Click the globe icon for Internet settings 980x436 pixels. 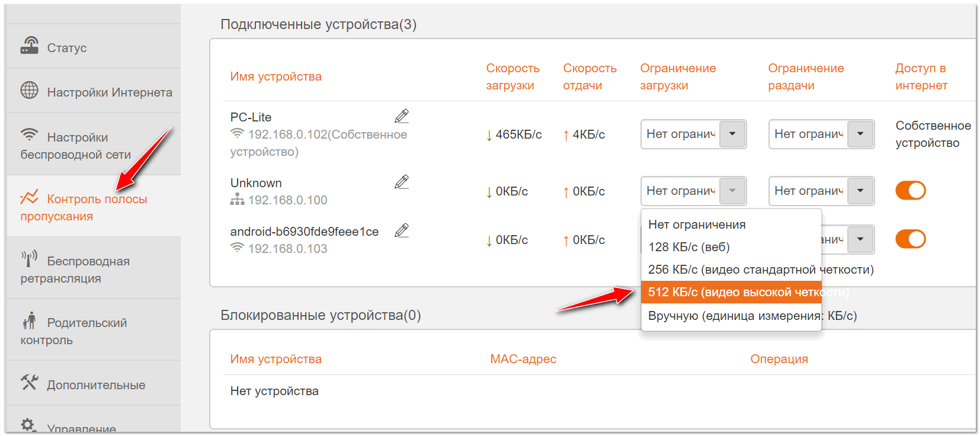29,90
